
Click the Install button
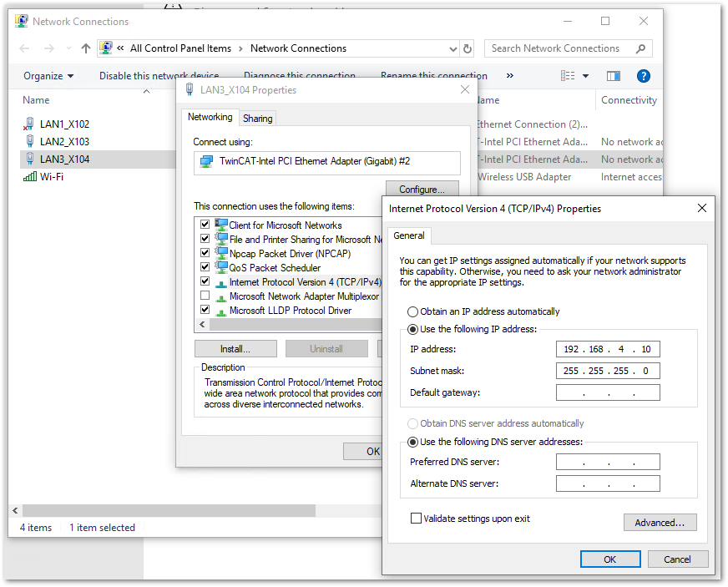[x=235, y=349]
